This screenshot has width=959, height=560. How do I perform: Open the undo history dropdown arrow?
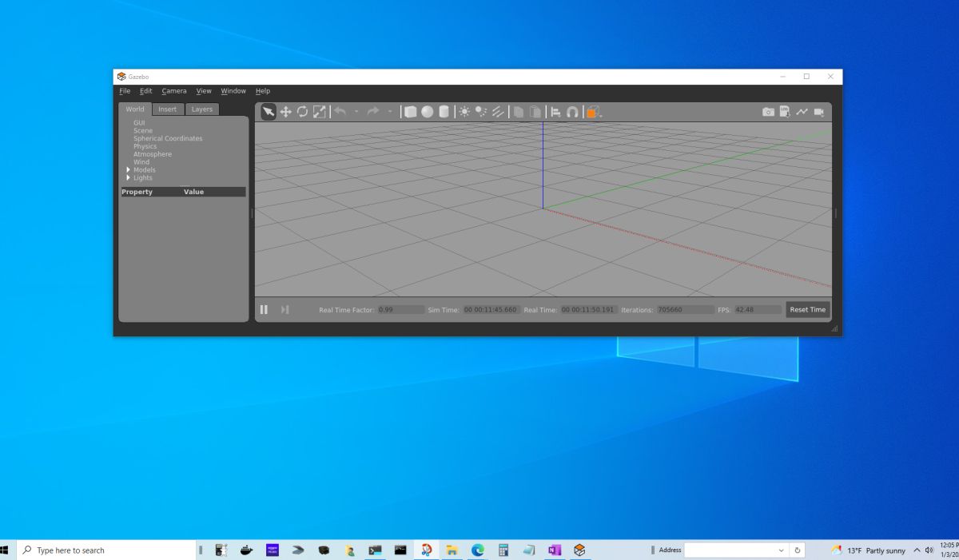(x=356, y=112)
